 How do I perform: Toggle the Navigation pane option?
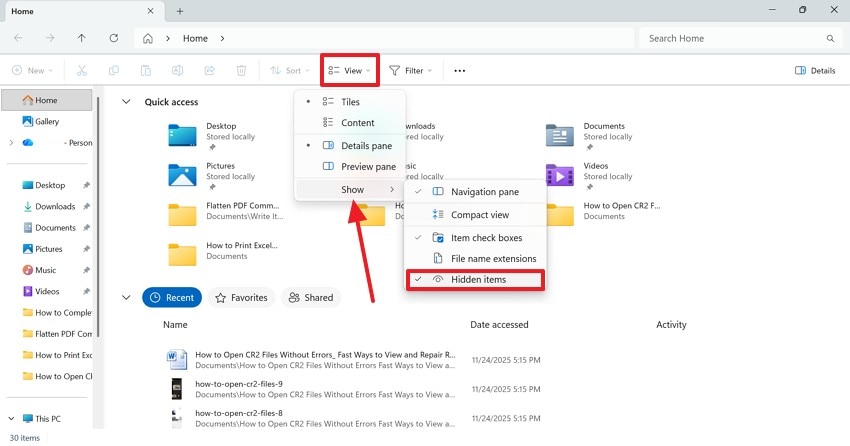pyautogui.click(x=475, y=192)
